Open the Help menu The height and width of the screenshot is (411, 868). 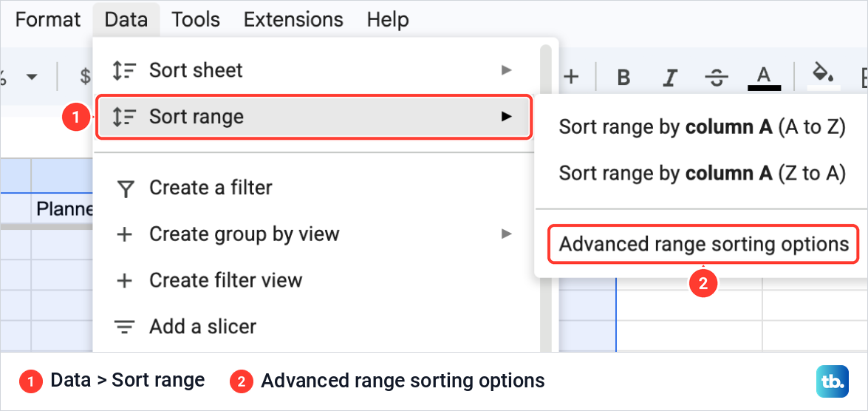click(x=388, y=20)
